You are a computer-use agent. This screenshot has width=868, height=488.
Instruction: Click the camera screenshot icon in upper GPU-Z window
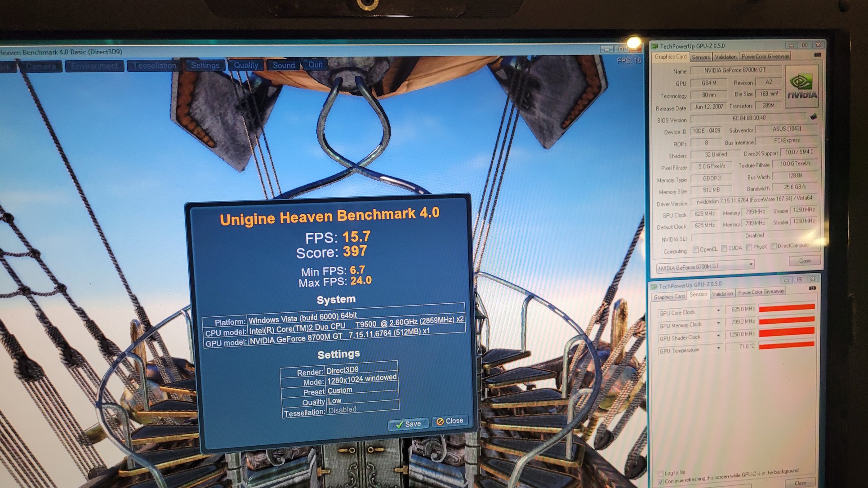click(x=818, y=55)
